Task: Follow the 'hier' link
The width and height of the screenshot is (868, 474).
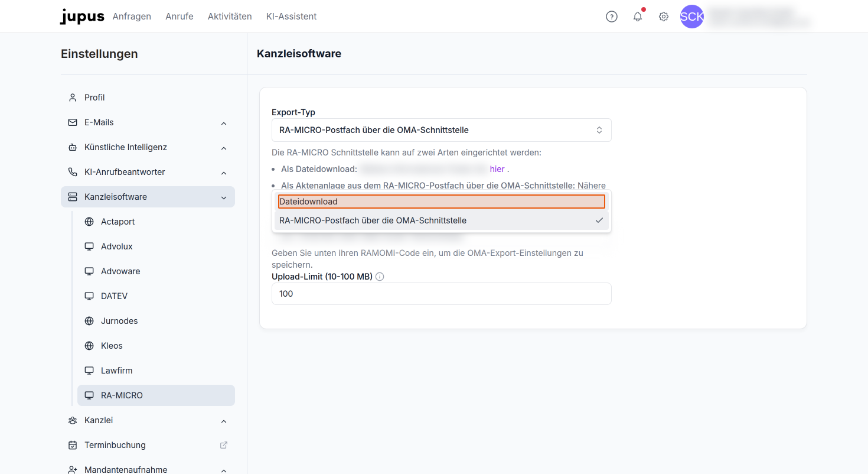Action: tap(497, 169)
